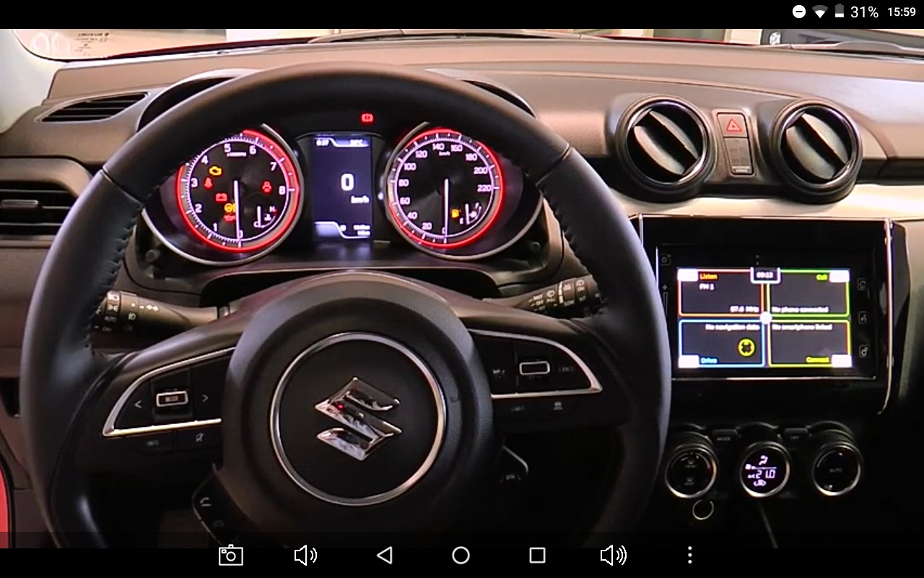Tap the battery 31% indicator
Viewport: 924px width, 578px height.
coord(856,12)
